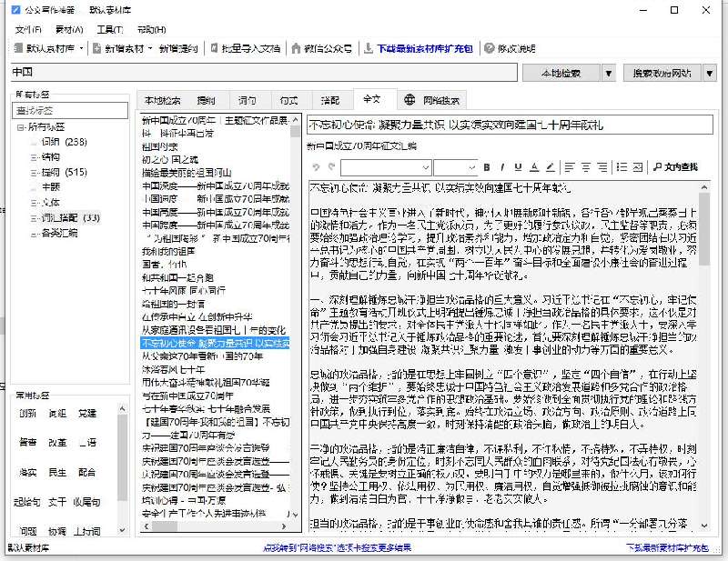Switch to the 搭配 tab
The width and height of the screenshot is (728, 561).
click(x=330, y=100)
